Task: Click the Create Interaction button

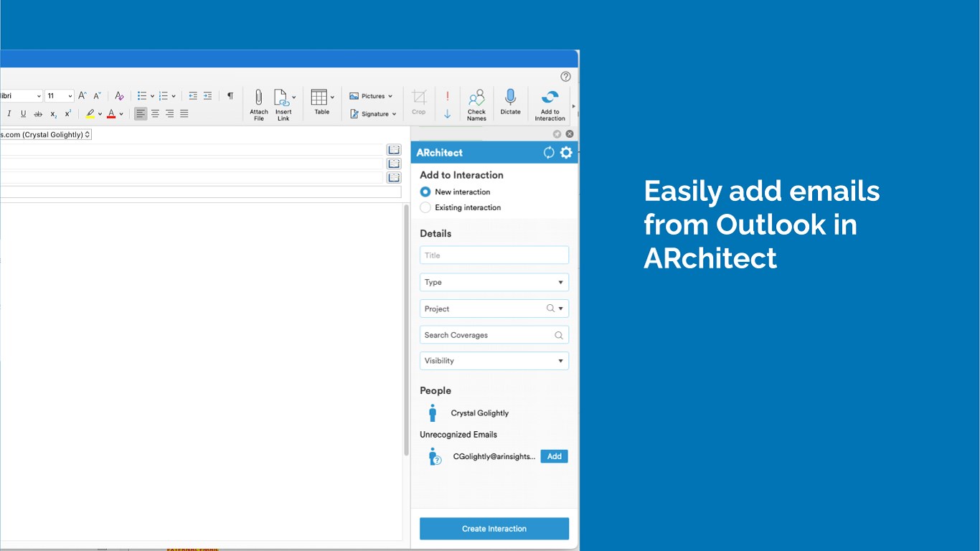Action: click(494, 529)
